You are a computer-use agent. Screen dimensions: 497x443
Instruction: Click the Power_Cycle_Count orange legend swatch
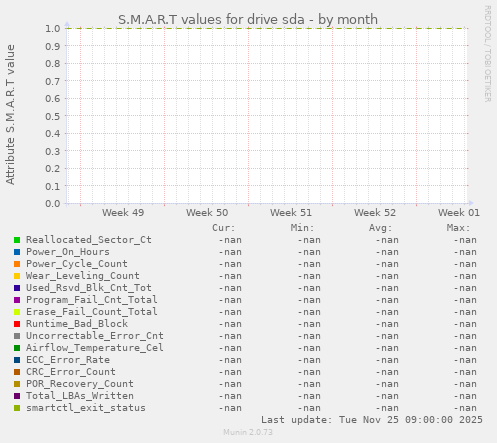tap(17, 264)
